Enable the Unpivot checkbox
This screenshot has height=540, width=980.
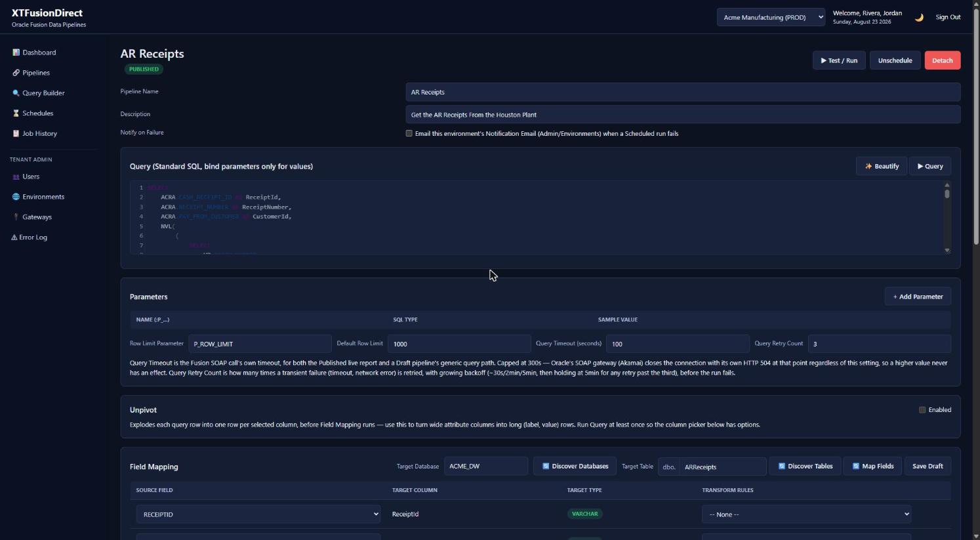922,410
